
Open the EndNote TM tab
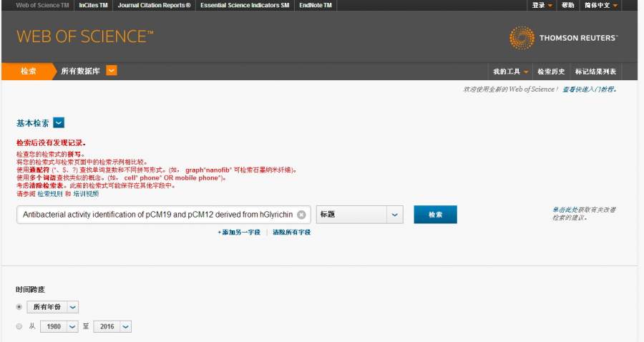[x=316, y=5]
